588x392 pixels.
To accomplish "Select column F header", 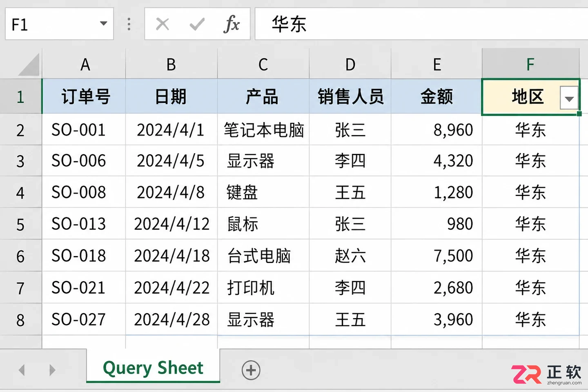I will click(530, 64).
